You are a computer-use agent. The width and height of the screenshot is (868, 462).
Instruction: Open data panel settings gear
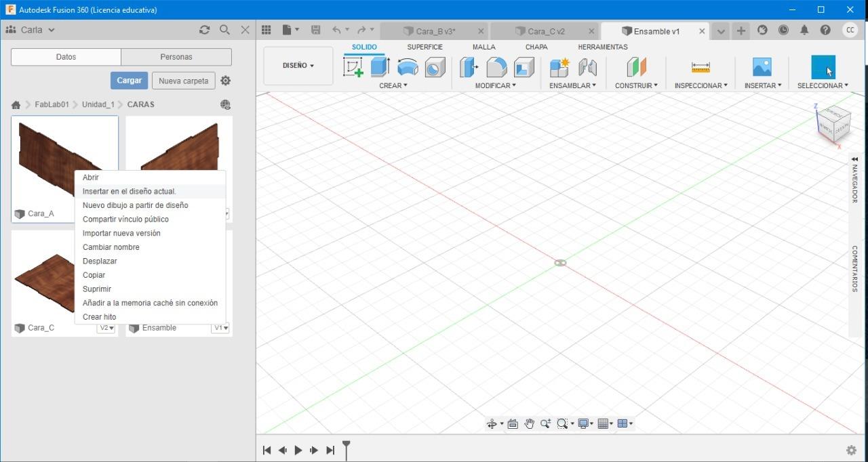(226, 81)
